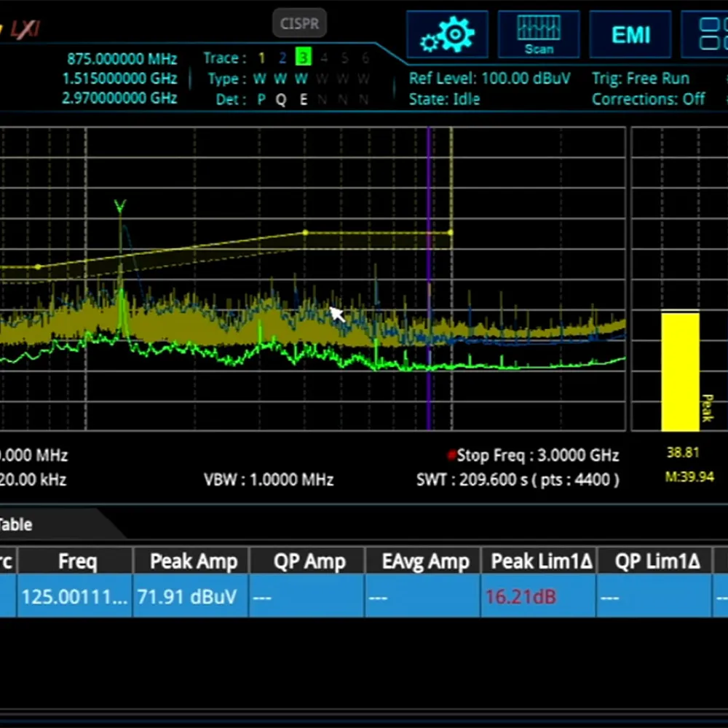Screen dimensions: 728x728
Task: Open the gear settings menu
Action: click(447, 34)
